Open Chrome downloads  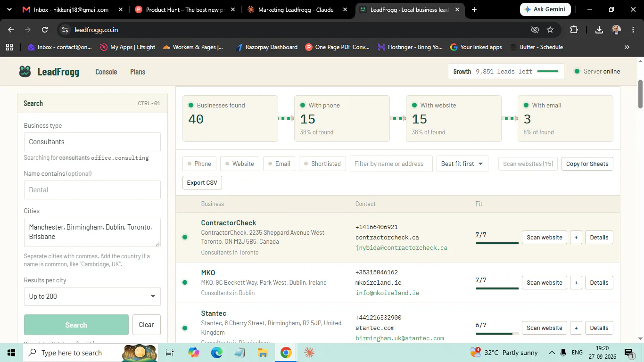[599, 30]
